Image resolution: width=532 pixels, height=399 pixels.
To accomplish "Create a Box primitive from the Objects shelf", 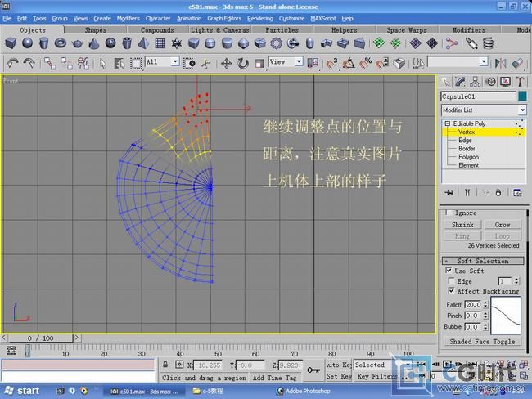I will [x=11, y=43].
